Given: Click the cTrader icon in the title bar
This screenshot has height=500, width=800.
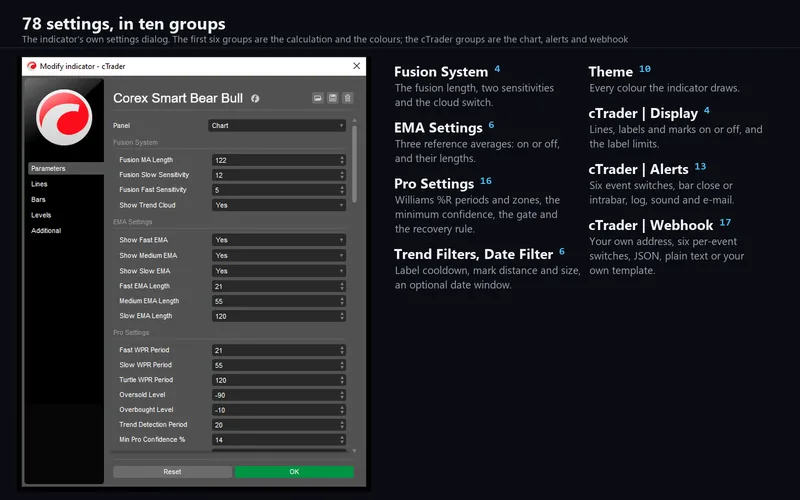Looking at the screenshot, I should pos(32,66).
